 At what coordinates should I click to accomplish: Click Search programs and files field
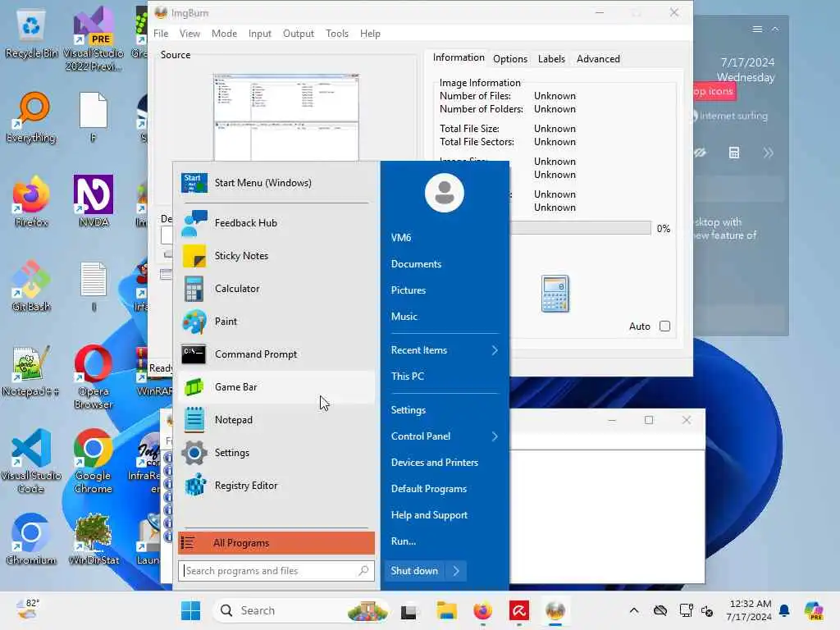[276, 571]
